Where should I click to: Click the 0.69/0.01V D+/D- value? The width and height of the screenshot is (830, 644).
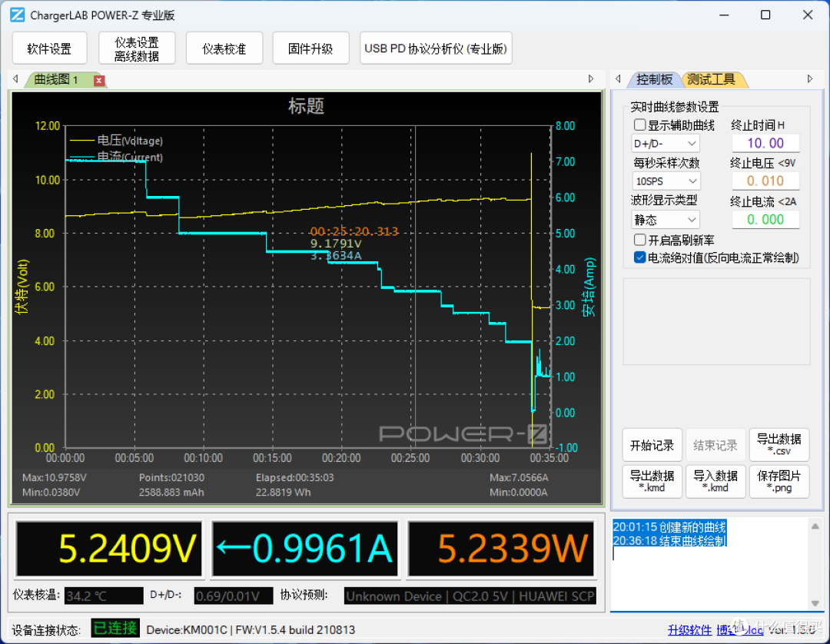click(x=233, y=596)
